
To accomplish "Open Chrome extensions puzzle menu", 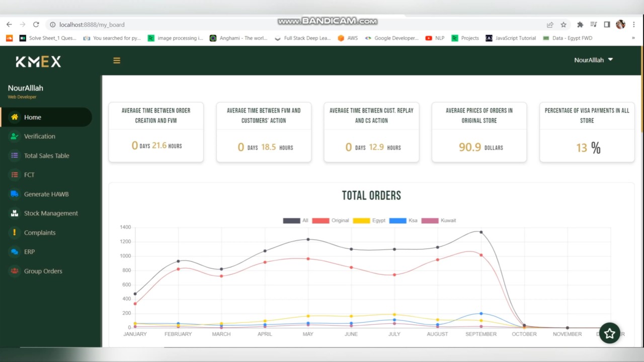I will [x=580, y=25].
